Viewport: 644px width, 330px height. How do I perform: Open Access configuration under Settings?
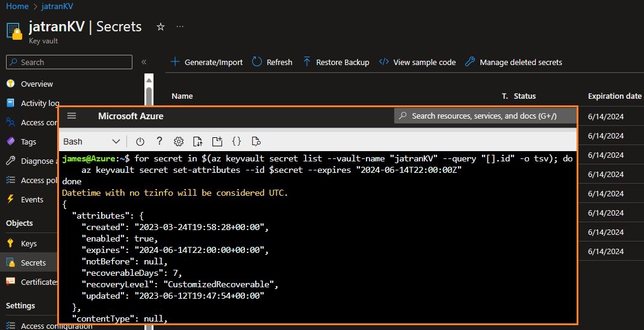pos(57,326)
